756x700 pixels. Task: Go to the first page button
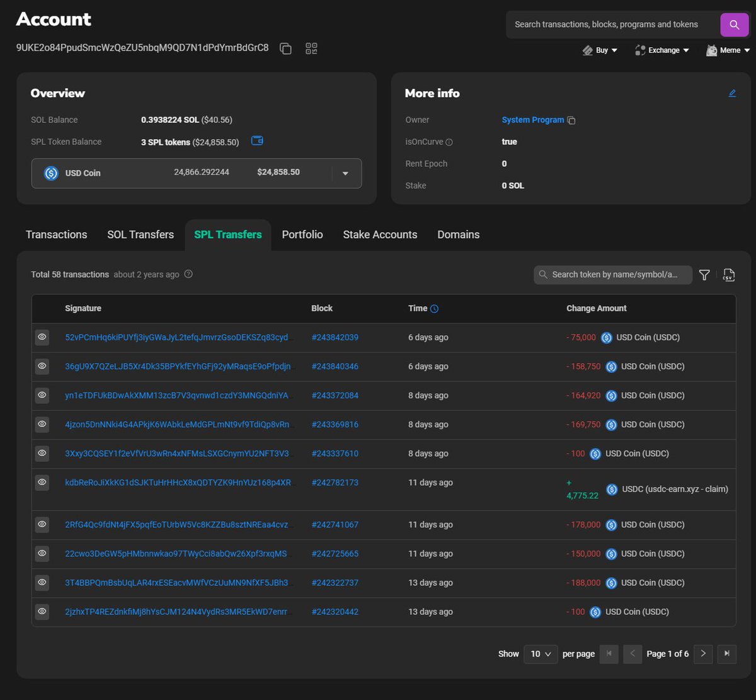(609, 654)
